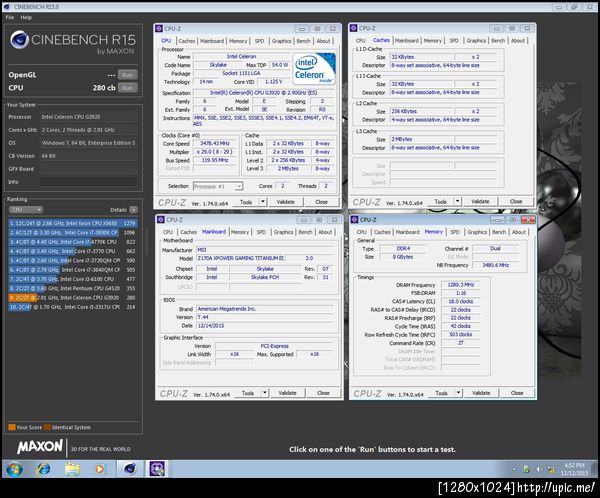Click Validate in top-right CPU-Z Caches window
Image resolution: width=600 pixels, height=498 pixels.
pyautogui.click(x=480, y=201)
